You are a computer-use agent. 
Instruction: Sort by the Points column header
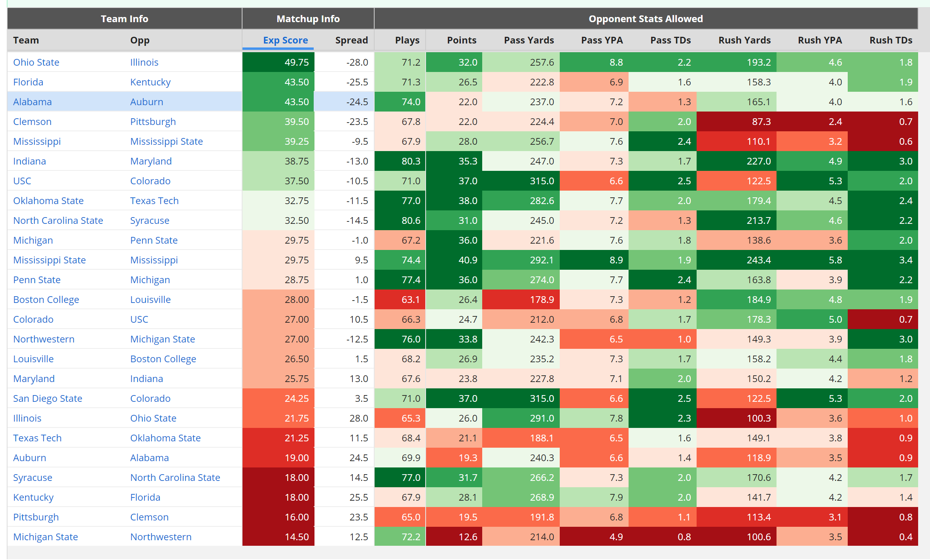(461, 40)
